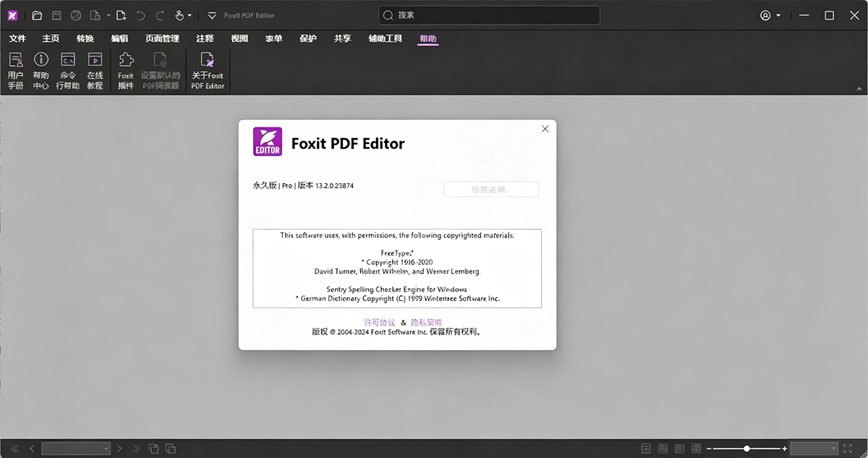The width and height of the screenshot is (868, 458).
Task: Go to the previous page arrow
Action: 32,449
